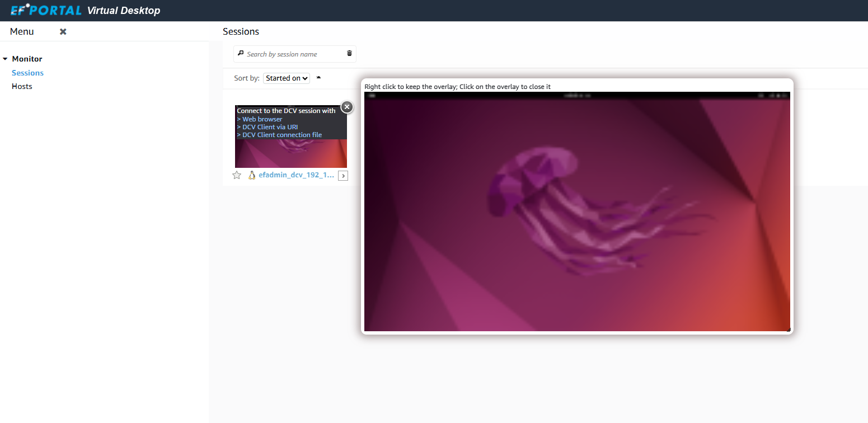Connect with Web browser link
This screenshot has height=423, width=868.
pyautogui.click(x=262, y=119)
